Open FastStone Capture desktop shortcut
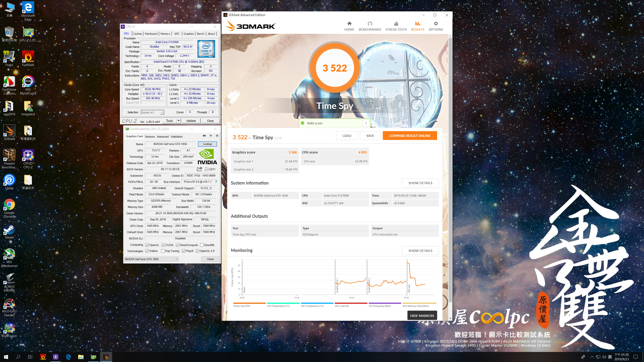 9,85
